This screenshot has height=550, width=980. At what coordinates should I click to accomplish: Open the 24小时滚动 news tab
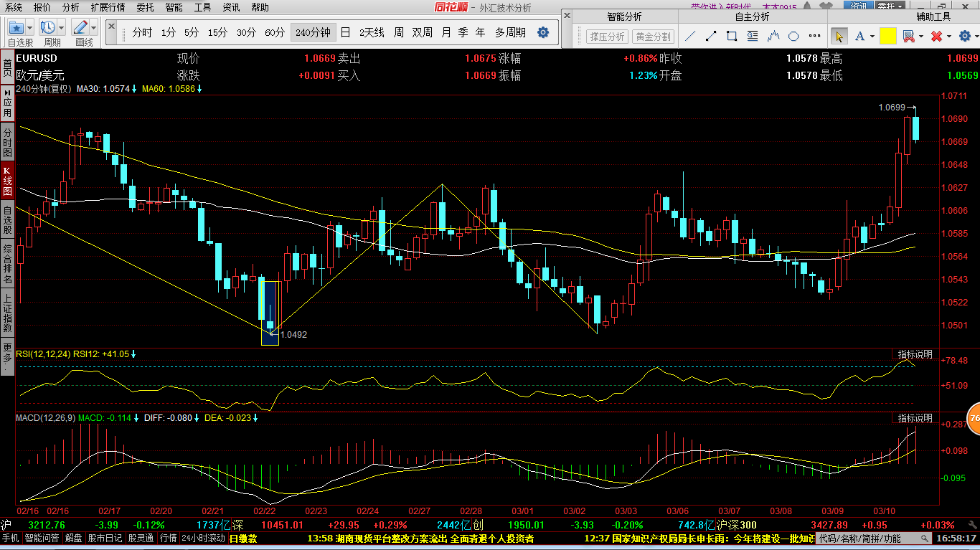tap(204, 538)
